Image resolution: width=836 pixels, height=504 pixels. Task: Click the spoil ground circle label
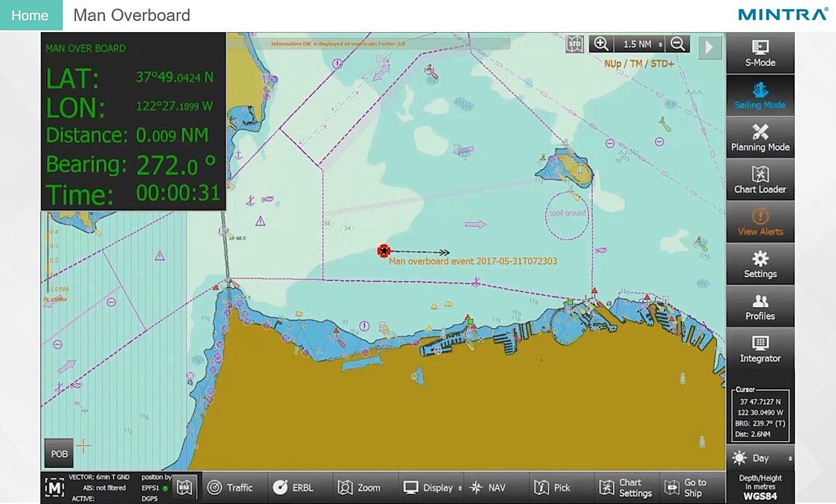(x=568, y=213)
